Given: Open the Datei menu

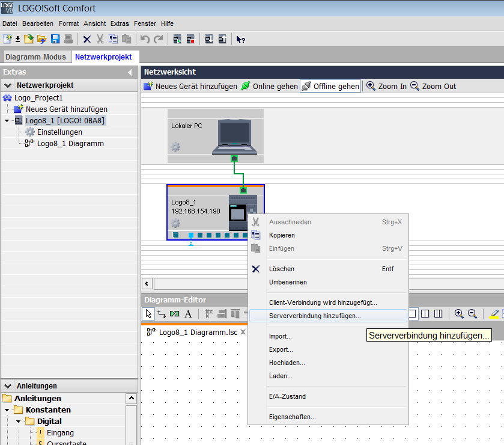Looking at the screenshot, I should pos(10,23).
